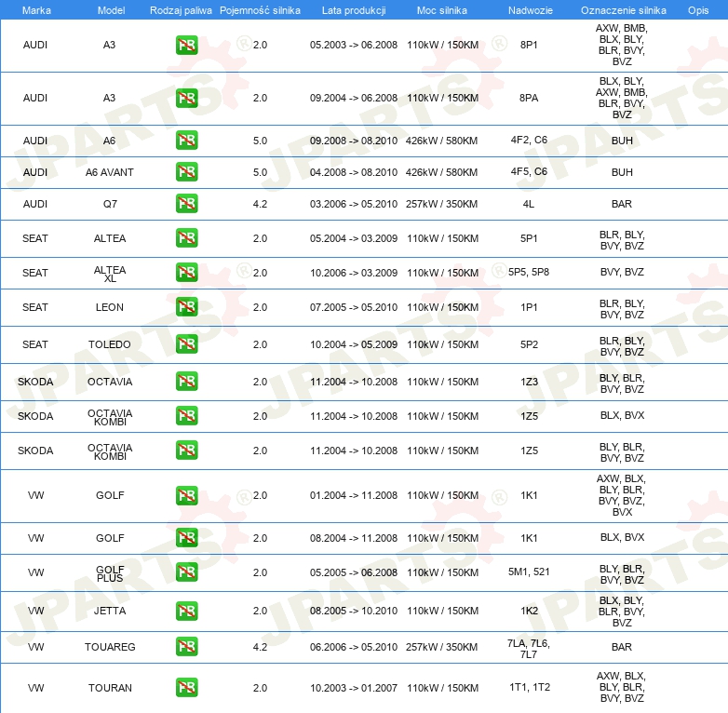Click the fuel icon in VW Golf Plus row
The image size is (728, 713).
[x=186, y=572]
